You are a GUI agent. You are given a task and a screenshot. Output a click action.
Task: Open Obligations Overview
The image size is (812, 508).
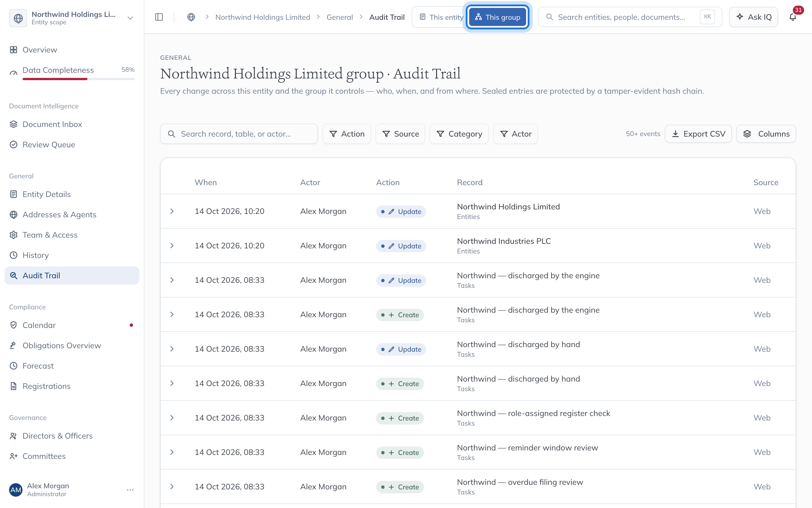(72, 345)
